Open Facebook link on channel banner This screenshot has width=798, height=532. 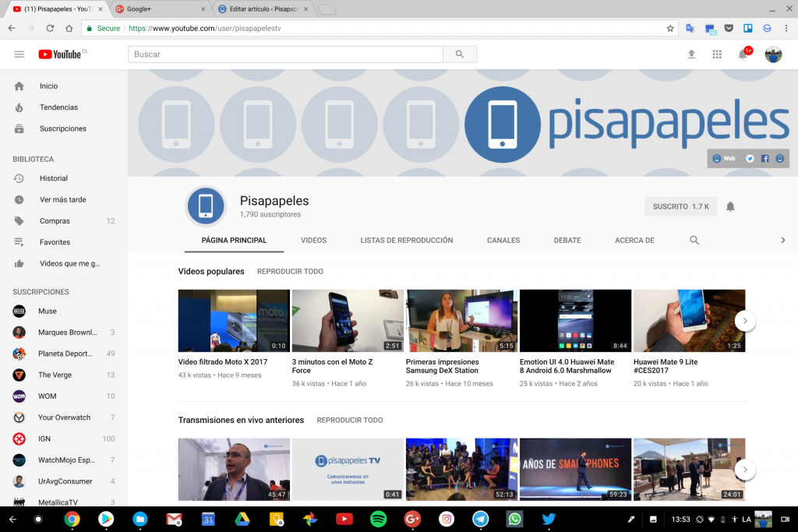click(765, 159)
